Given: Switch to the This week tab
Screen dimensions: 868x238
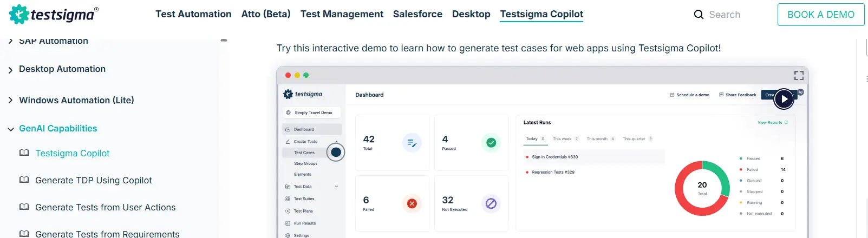Looking at the screenshot, I should (x=565, y=139).
